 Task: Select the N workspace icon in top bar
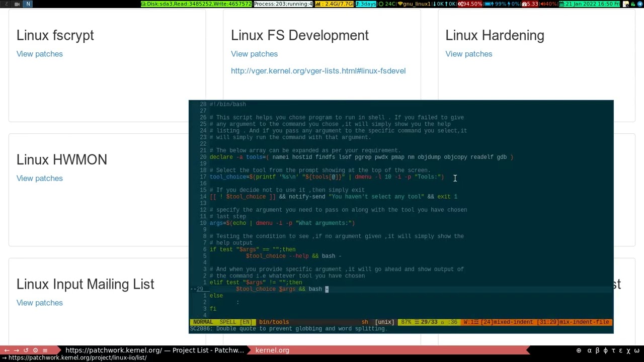point(28,4)
